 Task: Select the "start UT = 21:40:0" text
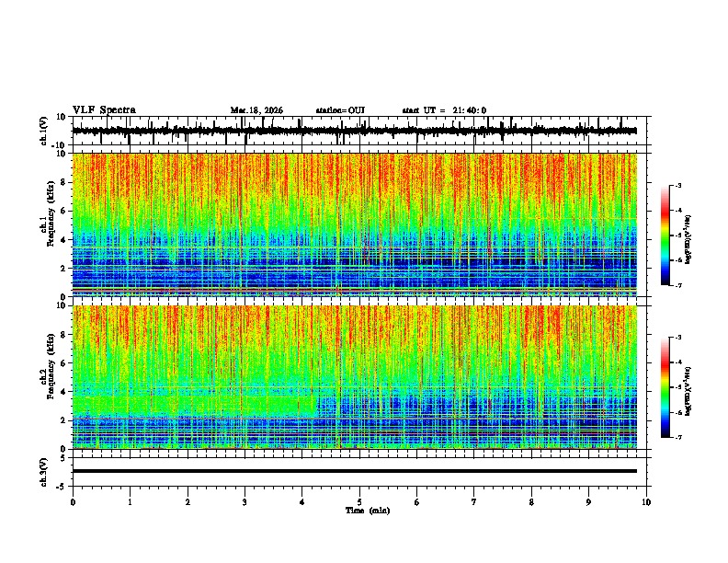(444, 110)
